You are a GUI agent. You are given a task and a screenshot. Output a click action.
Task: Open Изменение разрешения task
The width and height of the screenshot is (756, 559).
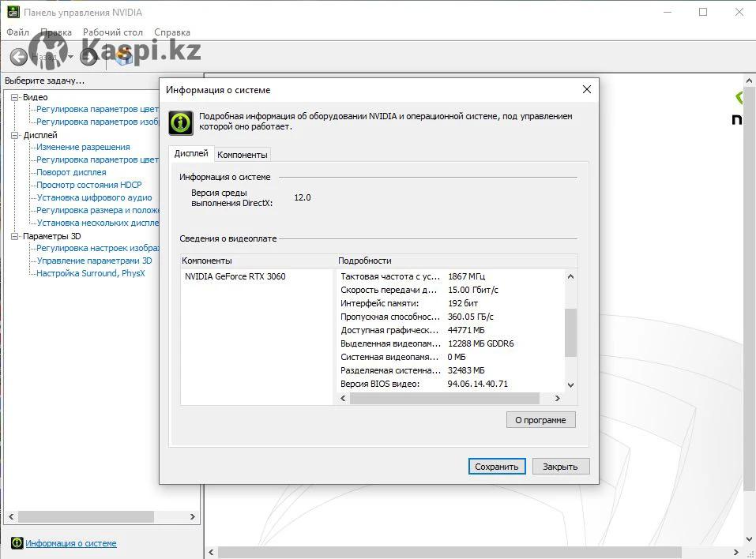point(84,147)
